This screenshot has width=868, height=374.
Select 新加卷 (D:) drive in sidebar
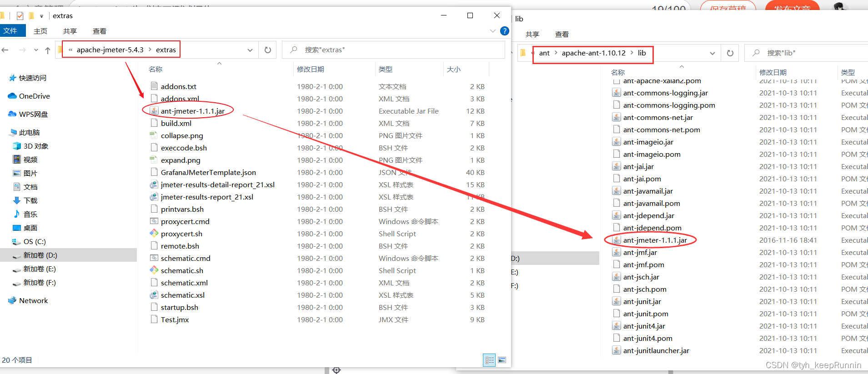(68, 255)
